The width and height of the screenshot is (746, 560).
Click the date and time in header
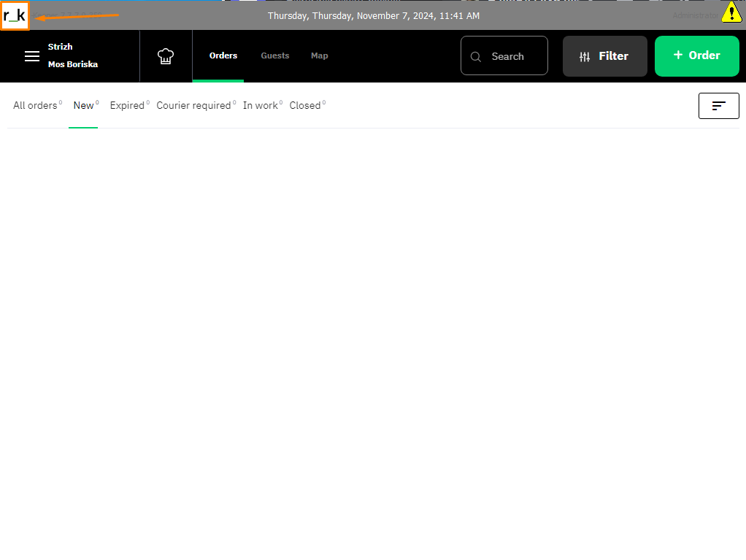coord(373,15)
